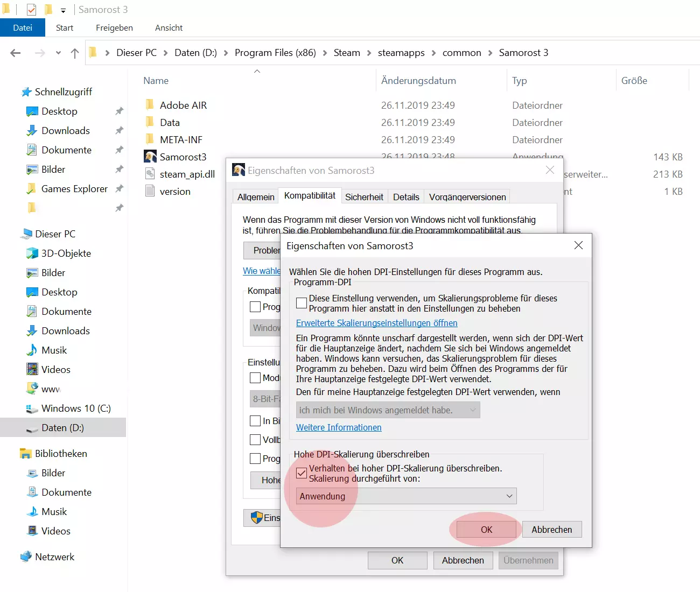Uncheck 'Verhalten bei hoher DPI-Skalierung überschreiben'
Viewport: 700px width, 592px height.
302,474
